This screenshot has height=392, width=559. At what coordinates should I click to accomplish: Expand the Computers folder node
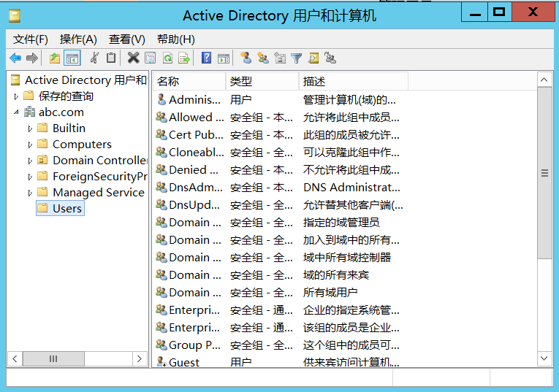pyautogui.click(x=30, y=145)
